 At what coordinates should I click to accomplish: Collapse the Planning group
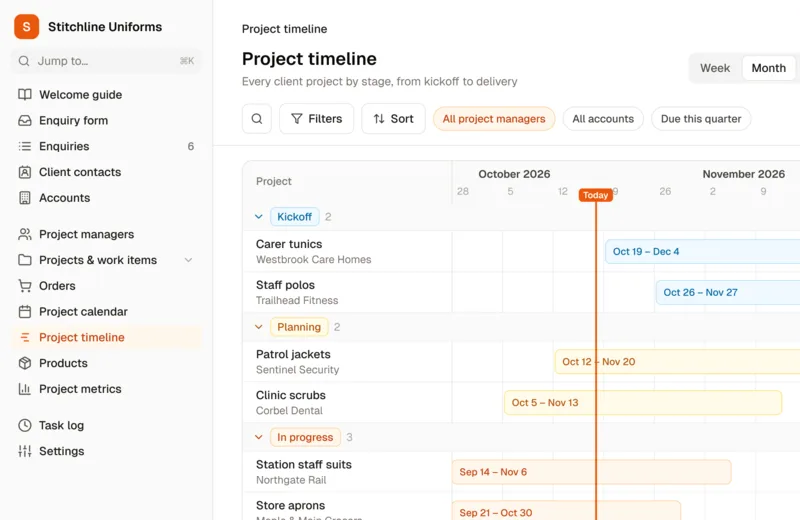coord(259,327)
